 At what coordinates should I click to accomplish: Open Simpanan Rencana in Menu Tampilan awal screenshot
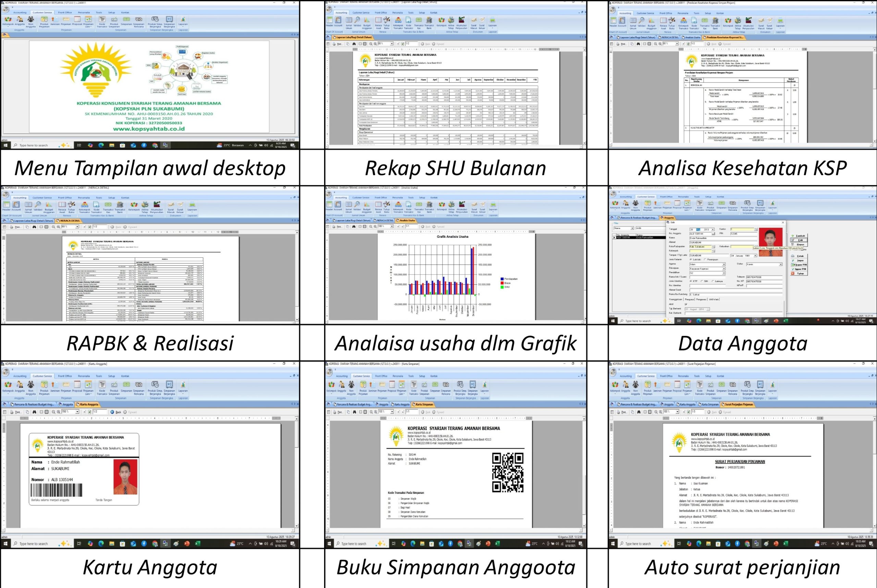point(139,22)
